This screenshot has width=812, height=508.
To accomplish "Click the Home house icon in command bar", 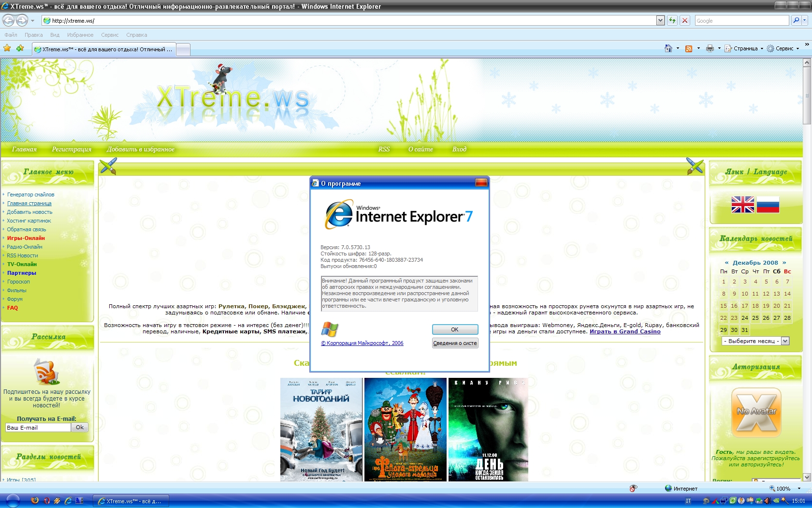I will pyautogui.click(x=668, y=48).
